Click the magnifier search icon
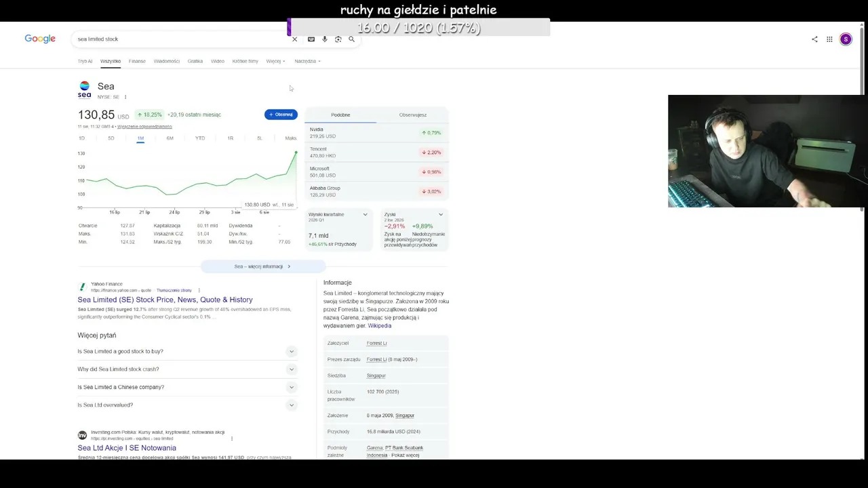The width and height of the screenshot is (868, 488). tap(351, 39)
